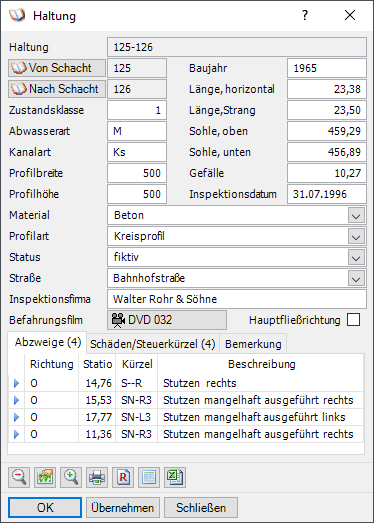Select Kürzel cell SN-L3
374x523 pixels.
click(x=137, y=417)
